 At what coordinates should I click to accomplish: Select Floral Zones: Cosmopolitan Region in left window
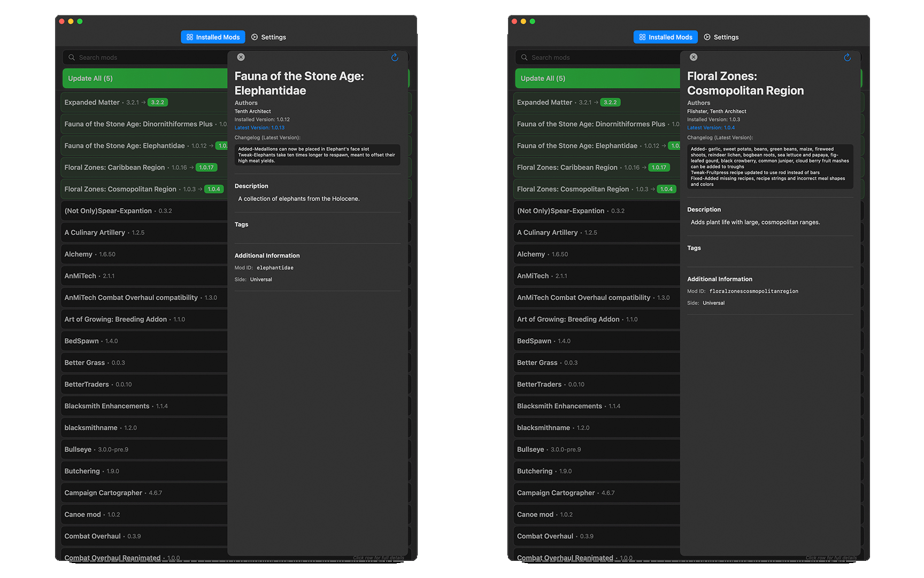pos(144,189)
